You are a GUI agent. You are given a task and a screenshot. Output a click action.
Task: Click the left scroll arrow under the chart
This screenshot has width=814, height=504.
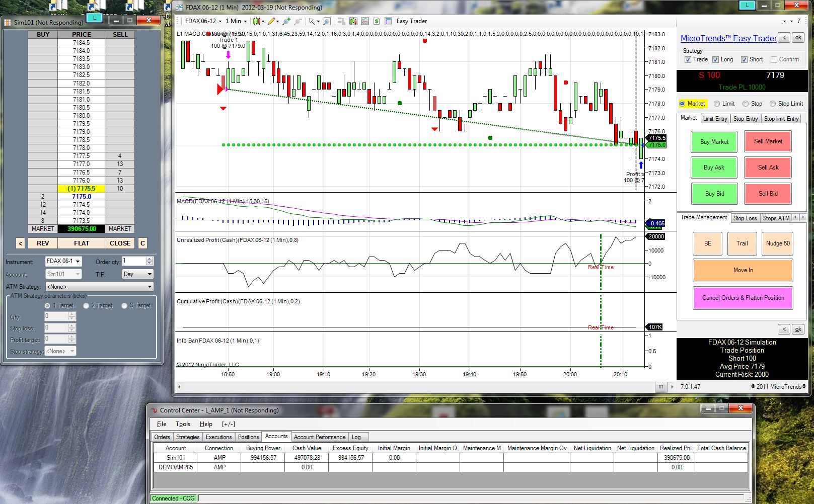click(180, 387)
